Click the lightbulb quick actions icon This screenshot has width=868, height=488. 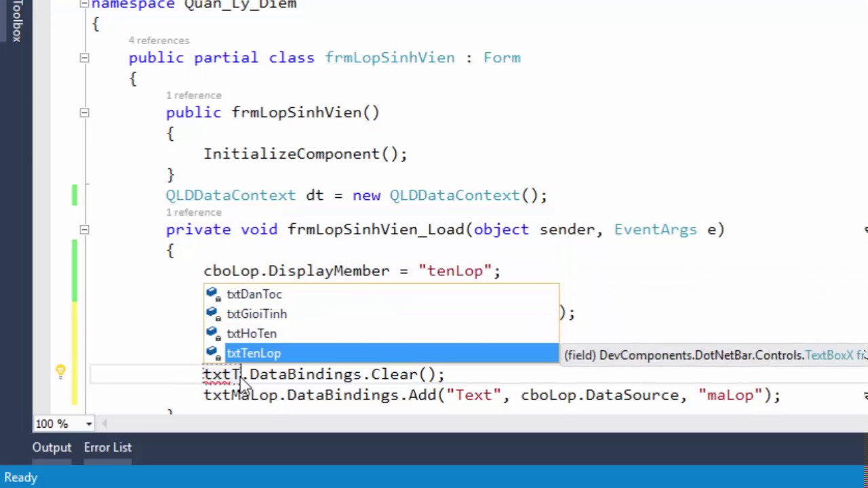[60, 371]
